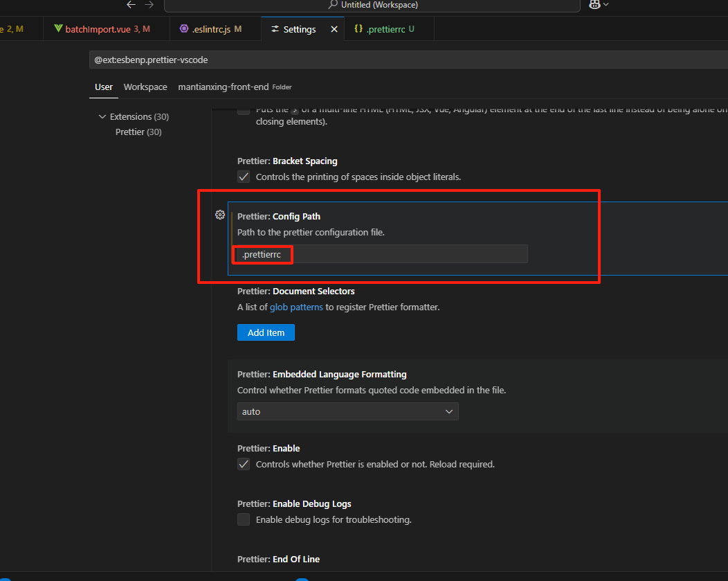Toggle the Prettier Bracket Spacing checkbox
Image resolution: width=728 pixels, height=581 pixels.
(244, 177)
